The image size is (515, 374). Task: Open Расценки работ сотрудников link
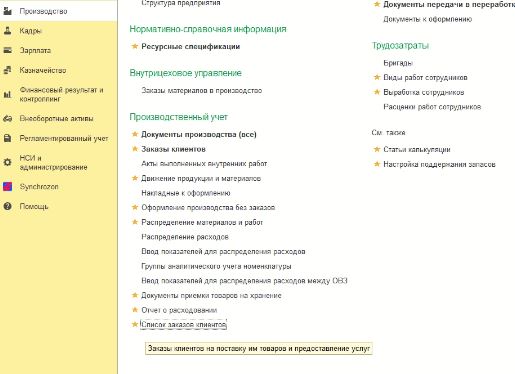[x=432, y=107]
